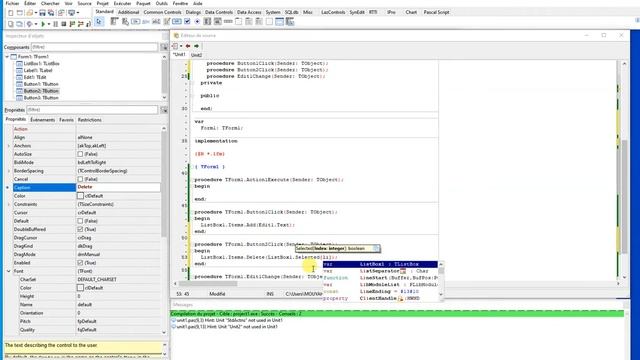Expand the Anchors property
Viewport: 640px width, 360px height.
click(x=9, y=146)
